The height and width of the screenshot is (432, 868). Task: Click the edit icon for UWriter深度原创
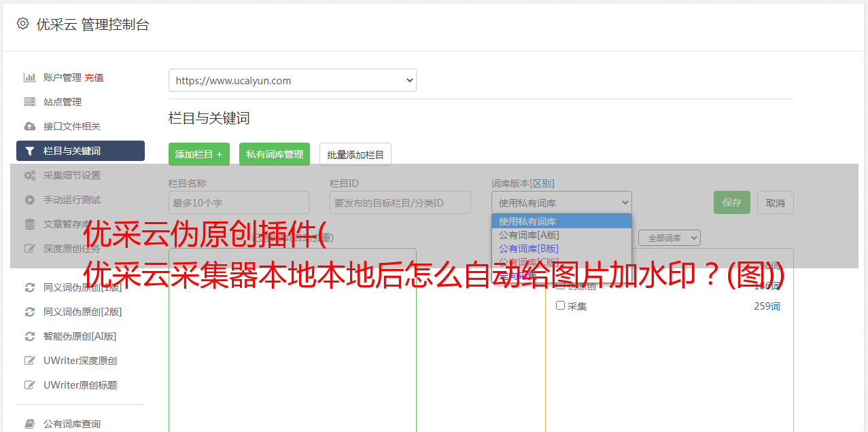coord(30,361)
